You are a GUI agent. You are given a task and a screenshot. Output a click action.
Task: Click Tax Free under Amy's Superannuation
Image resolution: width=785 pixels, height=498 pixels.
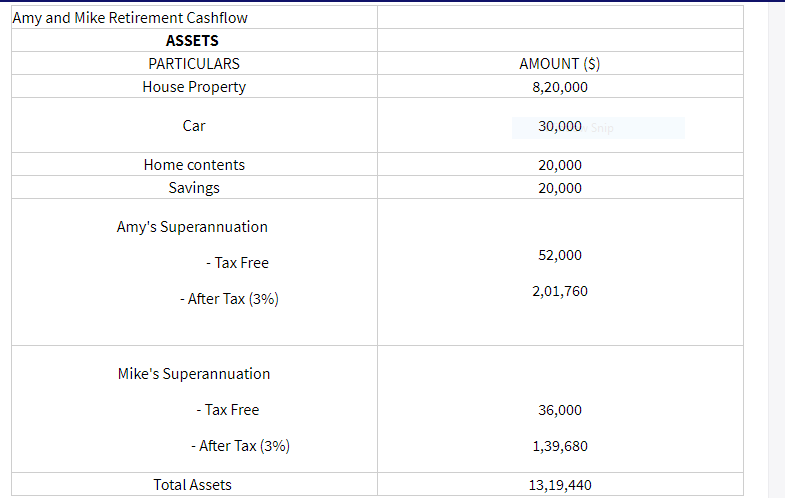(237, 263)
